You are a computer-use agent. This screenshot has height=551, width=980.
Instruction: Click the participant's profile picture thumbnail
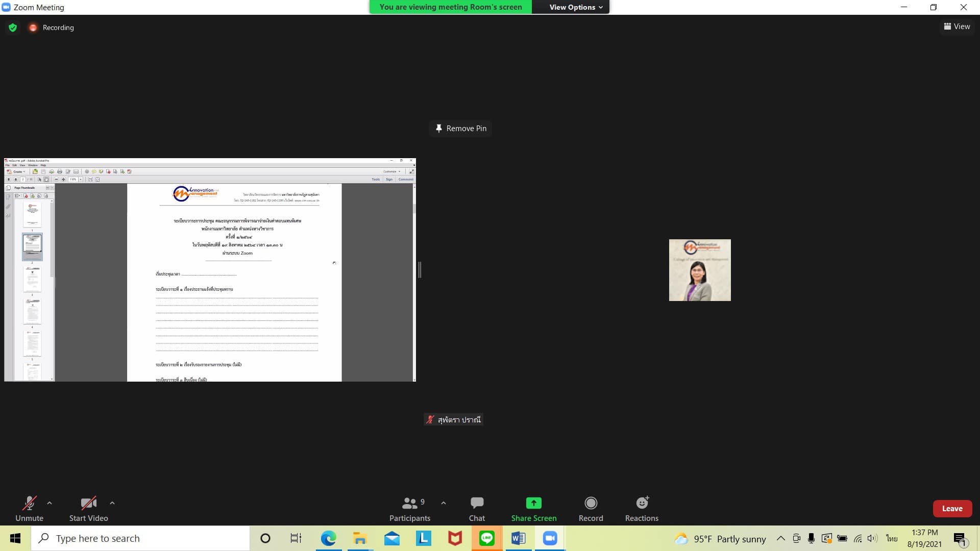[700, 270]
